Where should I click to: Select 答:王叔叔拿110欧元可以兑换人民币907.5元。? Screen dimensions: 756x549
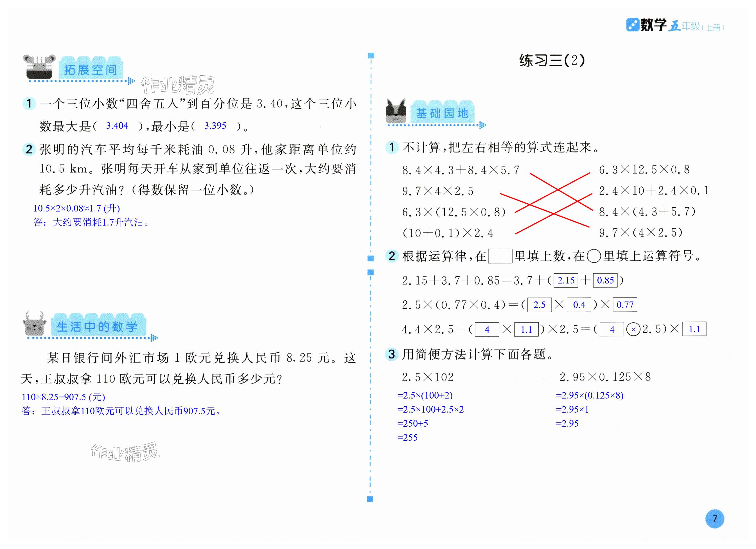pyautogui.click(x=121, y=411)
